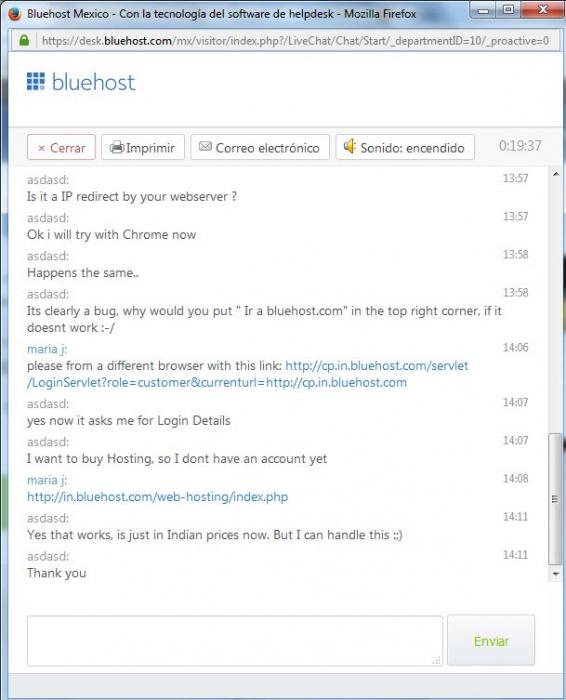566x700 pixels.
Task: Click the chat scrollbar up arrow
Action: tap(555, 174)
